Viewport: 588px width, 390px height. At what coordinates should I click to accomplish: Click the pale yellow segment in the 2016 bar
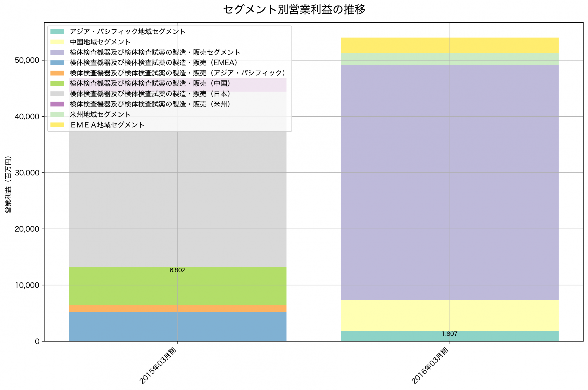(x=449, y=315)
